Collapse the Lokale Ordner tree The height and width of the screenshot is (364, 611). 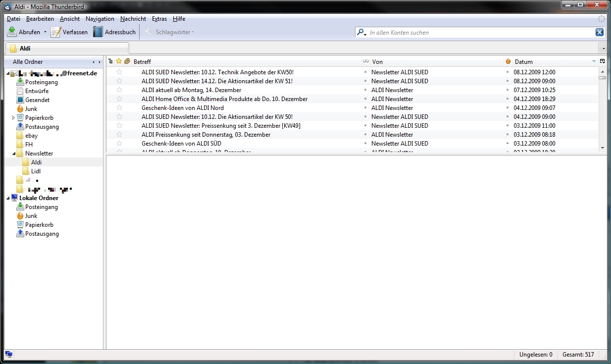pos(8,198)
